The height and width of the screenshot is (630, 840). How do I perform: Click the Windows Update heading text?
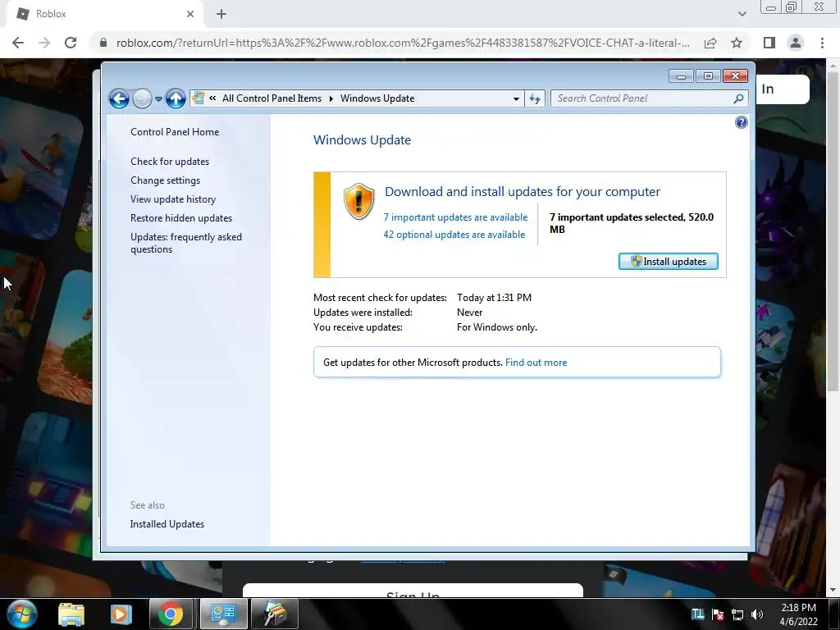pyautogui.click(x=362, y=139)
